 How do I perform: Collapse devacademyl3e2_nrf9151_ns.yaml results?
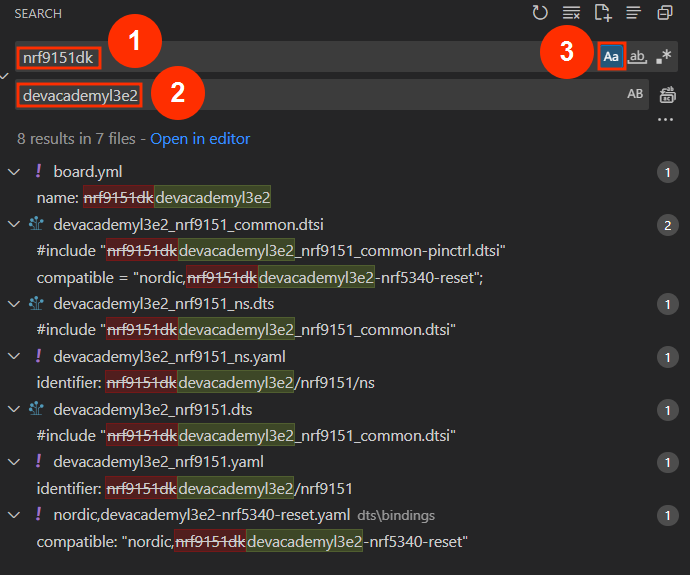[14, 356]
